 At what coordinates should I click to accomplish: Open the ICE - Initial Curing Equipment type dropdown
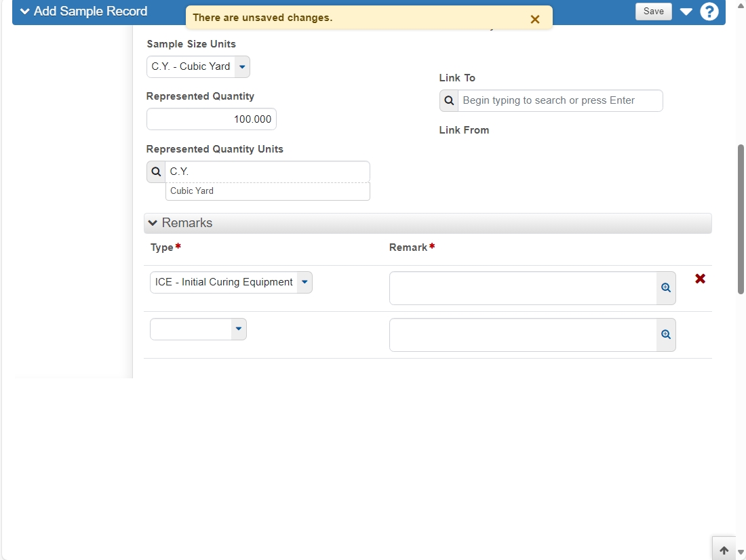[231, 282]
